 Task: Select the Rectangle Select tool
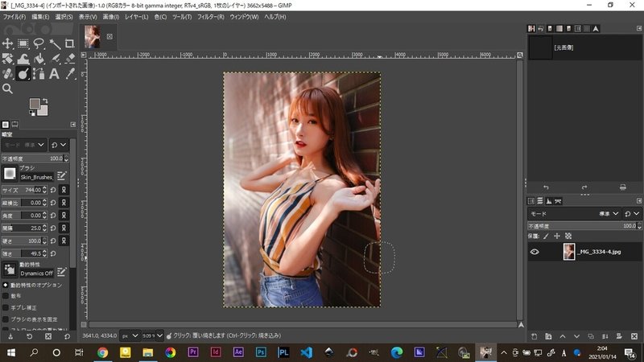point(23,43)
